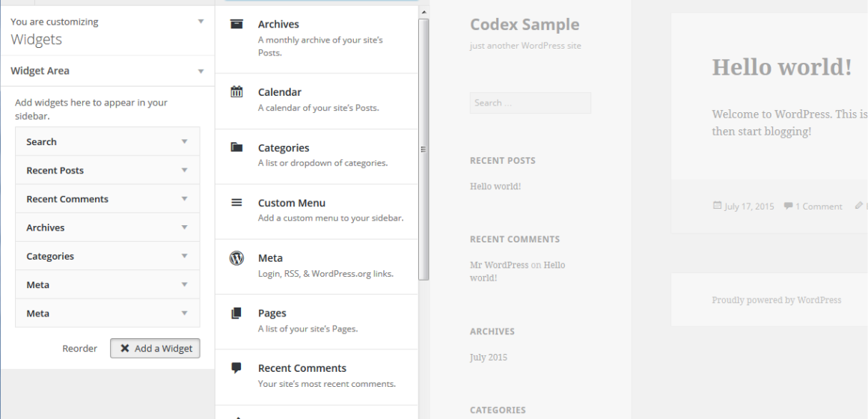Expand the Search widget arrow
Viewport: 868px width, 419px height.
click(x=185, y=141)
